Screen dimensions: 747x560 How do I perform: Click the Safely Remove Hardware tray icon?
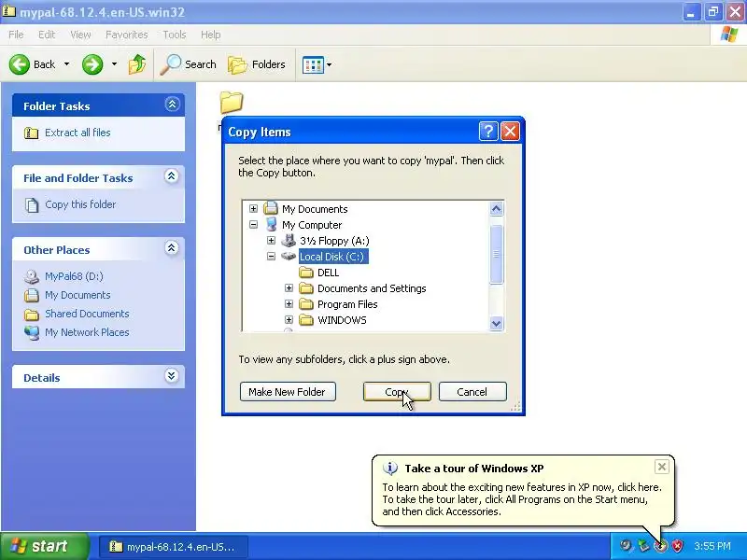(643, 546)
